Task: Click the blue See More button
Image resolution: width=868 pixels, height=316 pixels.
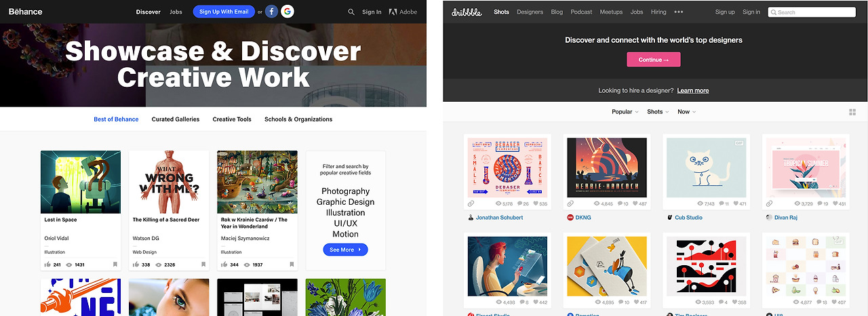Action: 345,250
